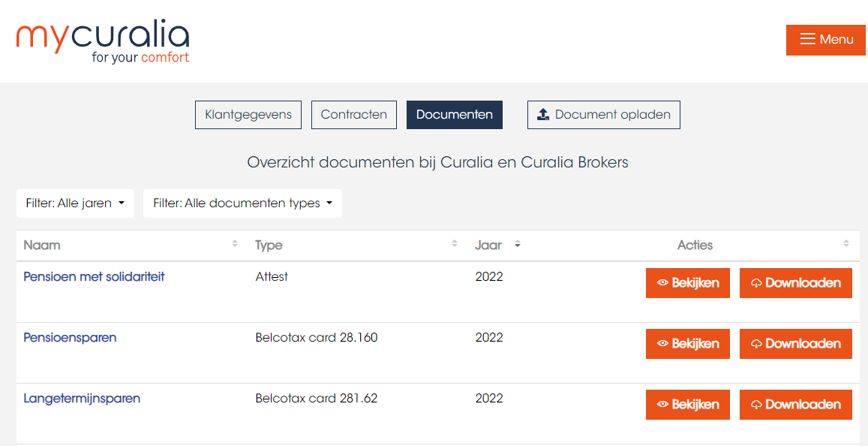Sort table by Acties column arrows
Viewport: 868px width, 446px height.
[x=845, y=244]
